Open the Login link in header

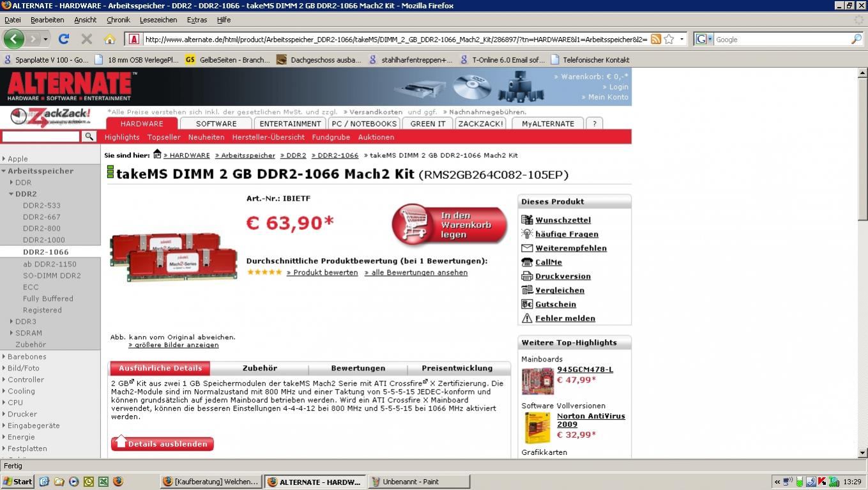615,87
